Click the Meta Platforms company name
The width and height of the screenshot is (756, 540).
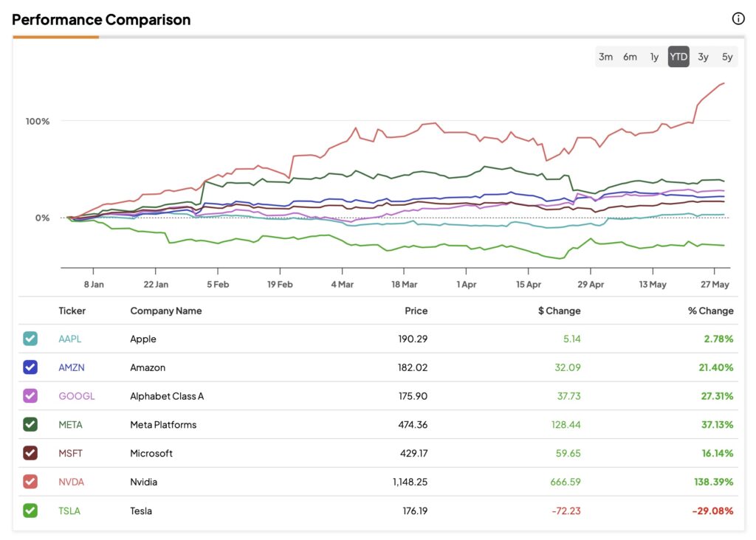tap(163, 425)
